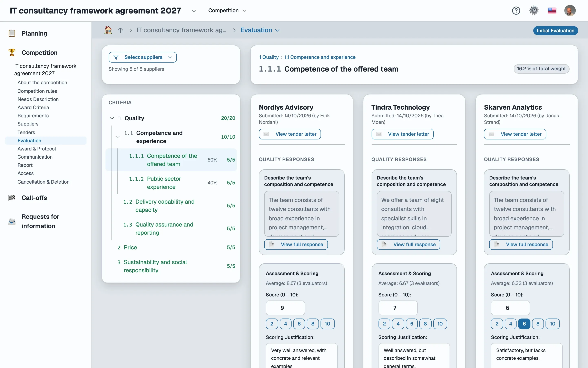Click Requests for information mail icon
The width and height of the screenshot is (588, 368).
pyautogui.click(x=12, y=221)
